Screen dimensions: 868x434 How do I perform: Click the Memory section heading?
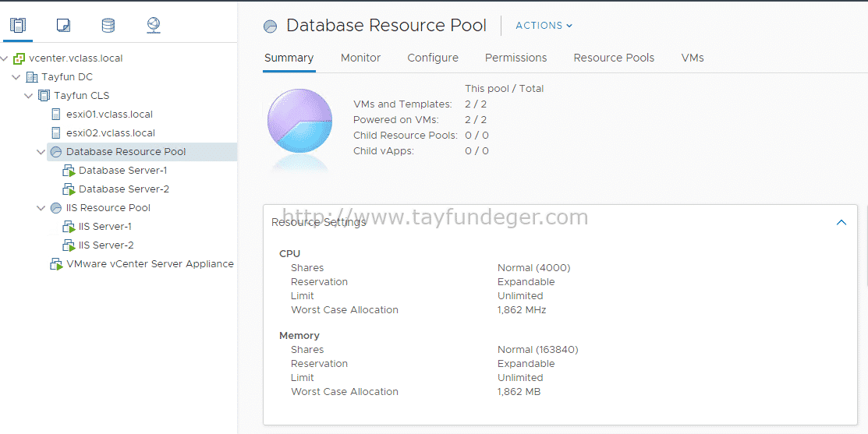(299, 336)
